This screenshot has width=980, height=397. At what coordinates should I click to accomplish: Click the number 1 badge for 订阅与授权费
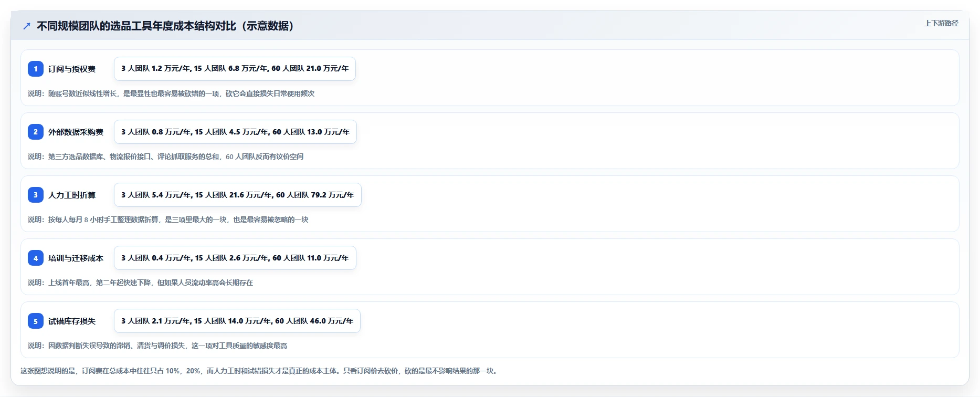[x=36, y=69]
